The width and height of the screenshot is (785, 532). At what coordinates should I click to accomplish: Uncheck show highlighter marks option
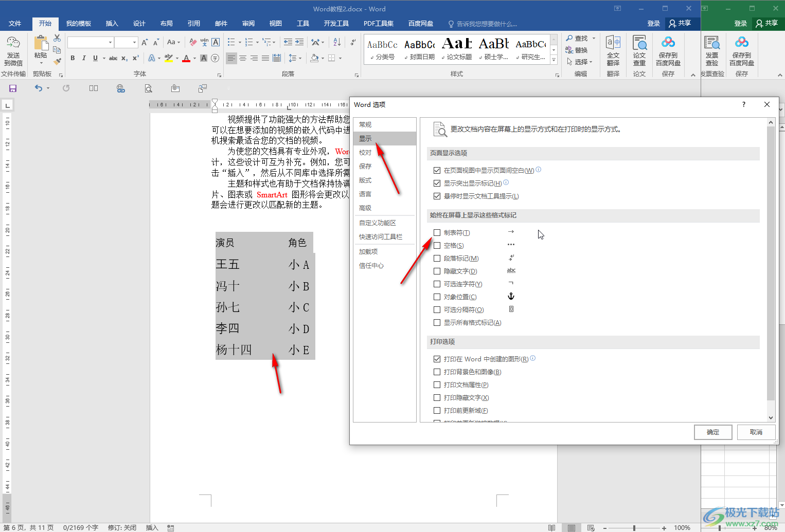click(x=437, y=183)
